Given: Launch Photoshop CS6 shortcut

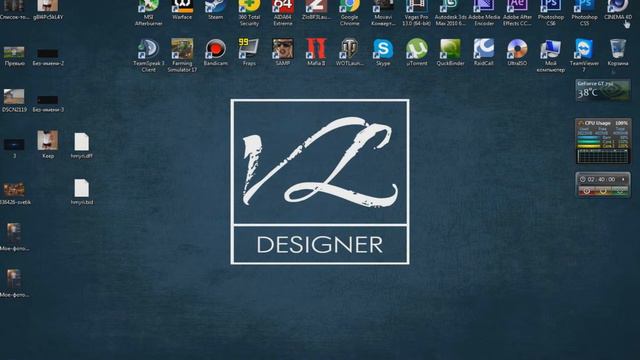Looking at the screenshot, I should pos(551,13).
